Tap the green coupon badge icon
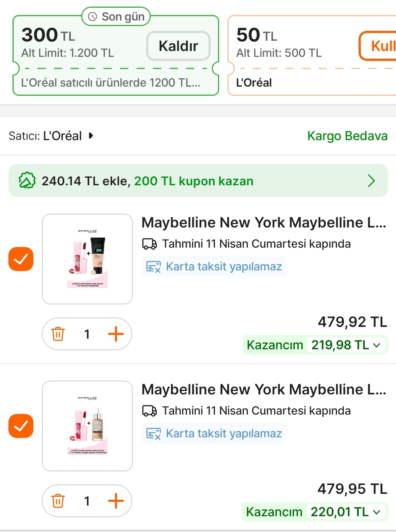This screenshot has width=396, height=532. coord(27,181)
